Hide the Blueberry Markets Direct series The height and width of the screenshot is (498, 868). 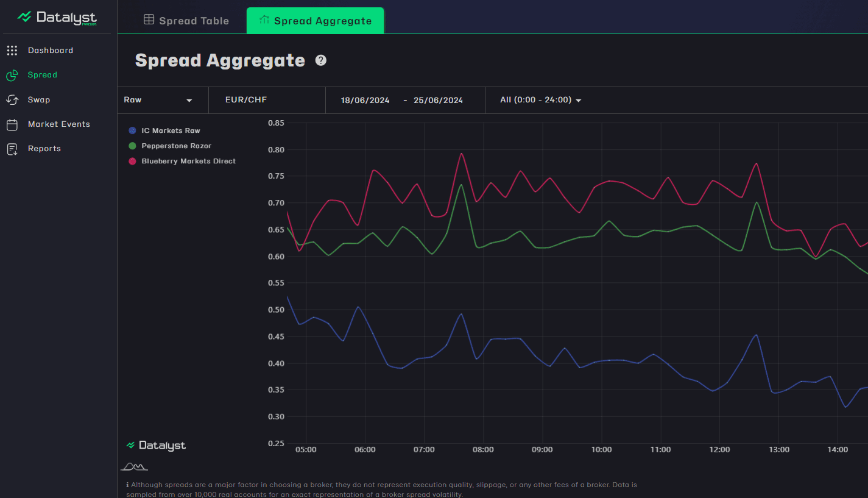click(188, 161)
